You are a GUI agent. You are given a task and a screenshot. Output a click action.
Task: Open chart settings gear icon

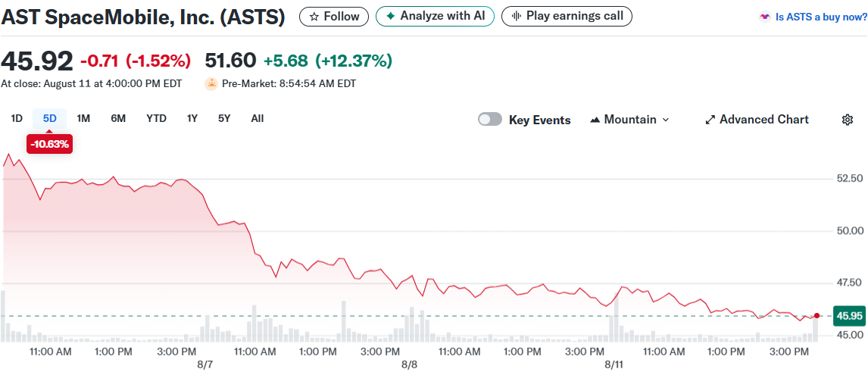pyautogui.click(x=847, y=120)
